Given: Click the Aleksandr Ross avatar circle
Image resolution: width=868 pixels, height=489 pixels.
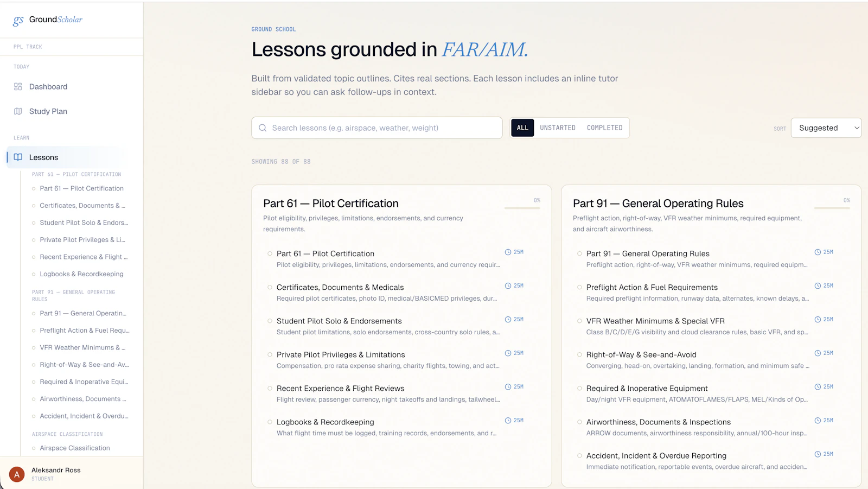Looking at the screenshot, I should point(17,474).
